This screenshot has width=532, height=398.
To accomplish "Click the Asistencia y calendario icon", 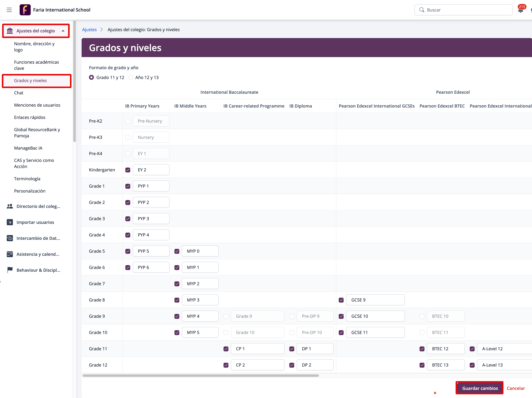I will tap(10, 254).
